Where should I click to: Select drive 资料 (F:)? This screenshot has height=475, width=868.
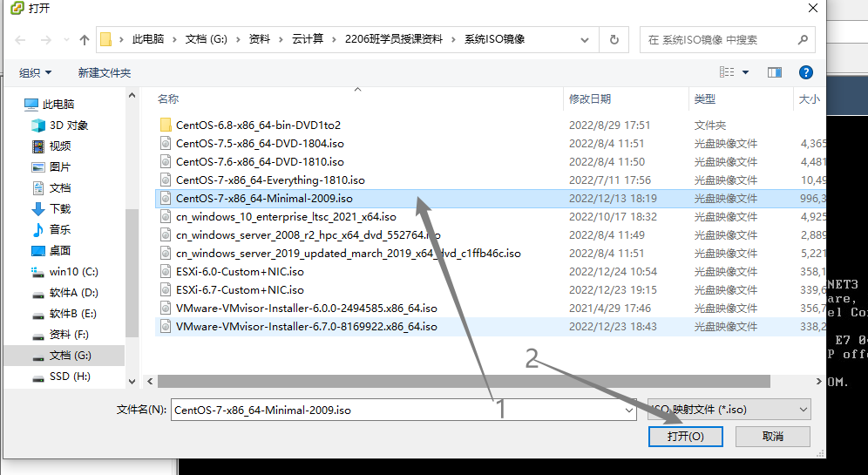click(x=69, y=335)
